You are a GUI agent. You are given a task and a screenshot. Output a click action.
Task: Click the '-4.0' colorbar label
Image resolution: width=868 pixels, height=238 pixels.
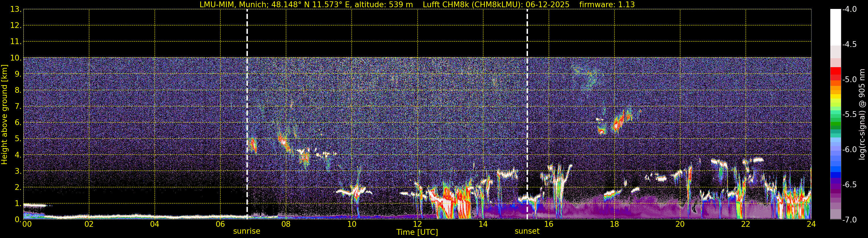point(850,10)
